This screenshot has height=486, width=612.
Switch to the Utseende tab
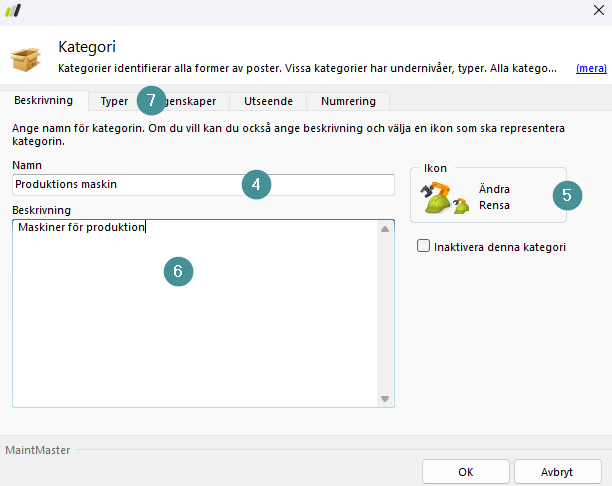coord(268,101)
